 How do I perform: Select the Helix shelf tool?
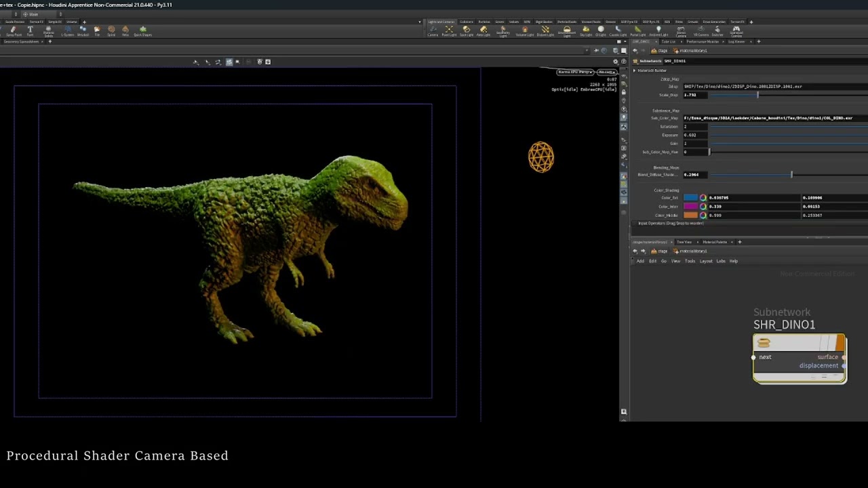click(125, 31)
